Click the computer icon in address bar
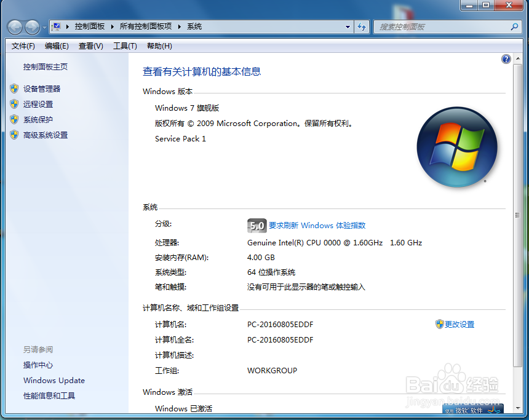Screen dimensions: 529x420 coord(57,26)
